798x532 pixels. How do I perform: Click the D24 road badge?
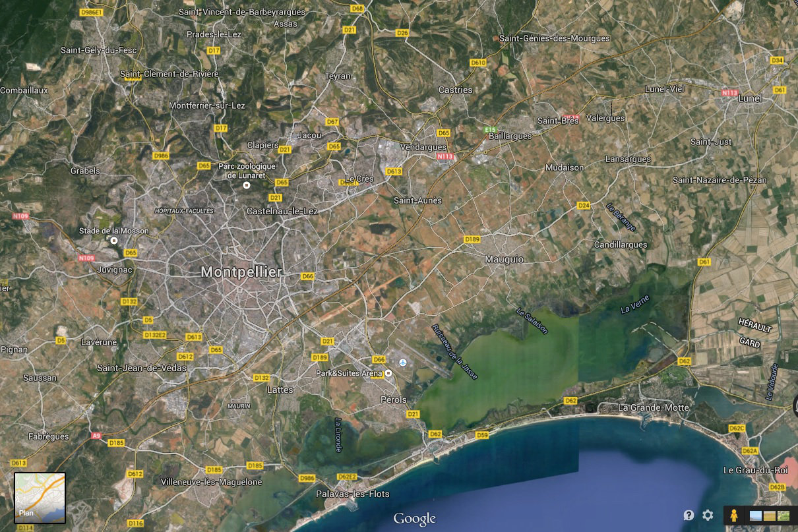pos(583,206)
